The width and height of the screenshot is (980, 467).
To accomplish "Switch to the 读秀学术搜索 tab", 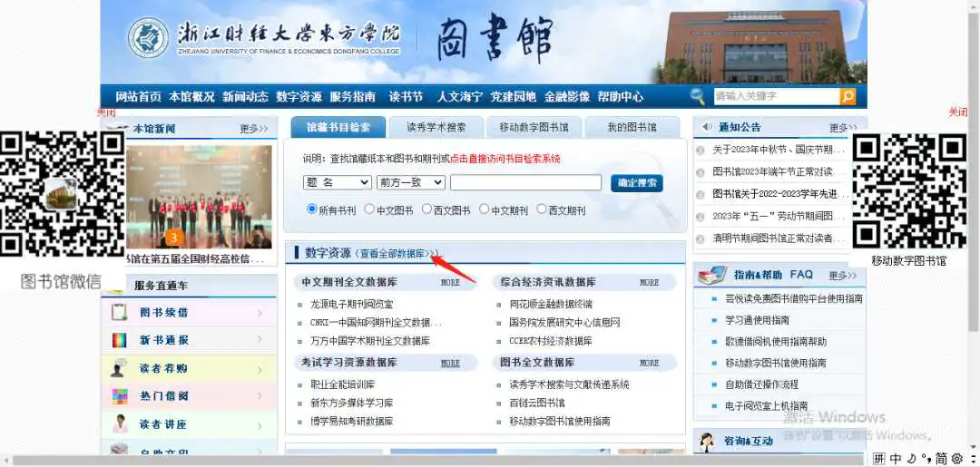I will [436, 127].
